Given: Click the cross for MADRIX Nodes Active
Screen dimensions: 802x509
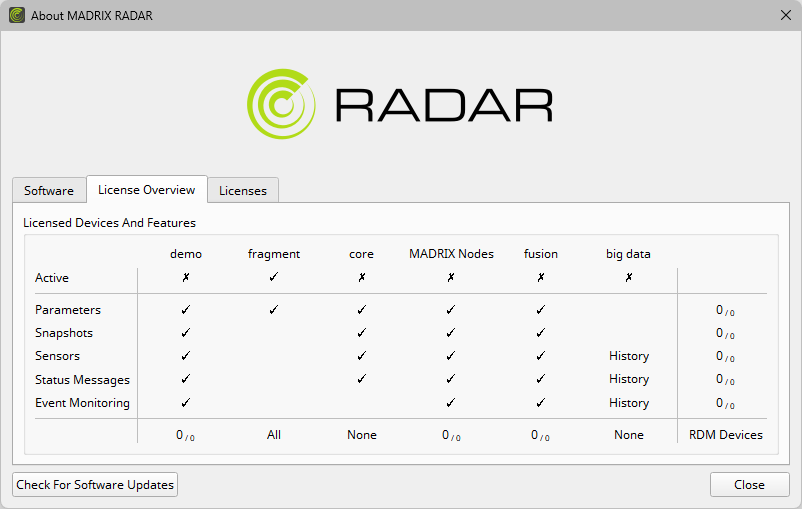Looking at the screenshot, I should 451,277.
